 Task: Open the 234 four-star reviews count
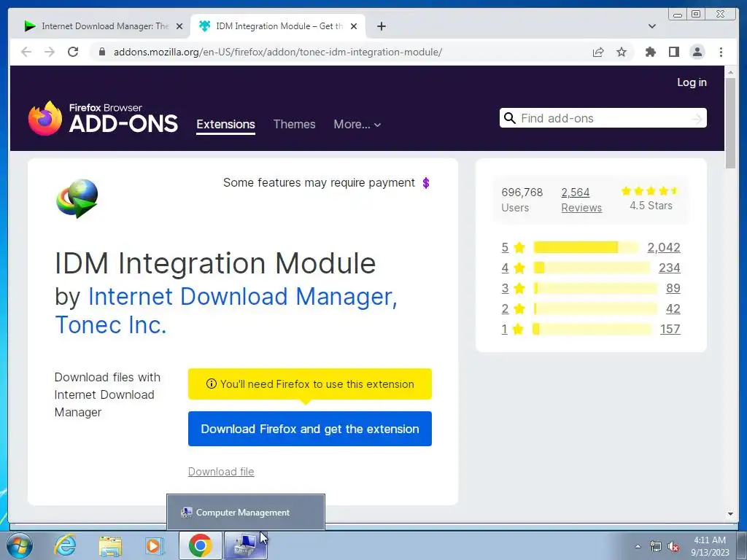click(670, 268)
